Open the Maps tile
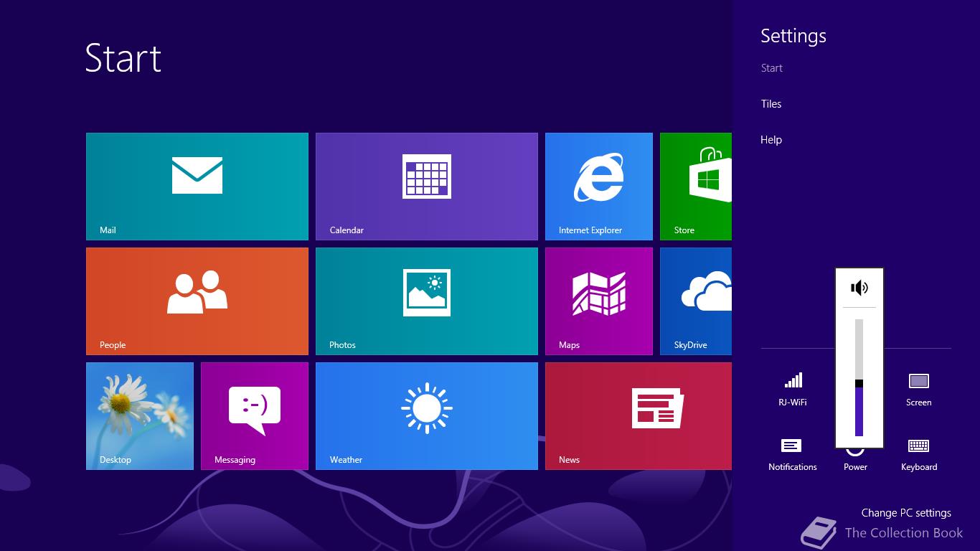The width and height of the screenshot is (980, 551). pyautogui.click(x=599, y=301)
